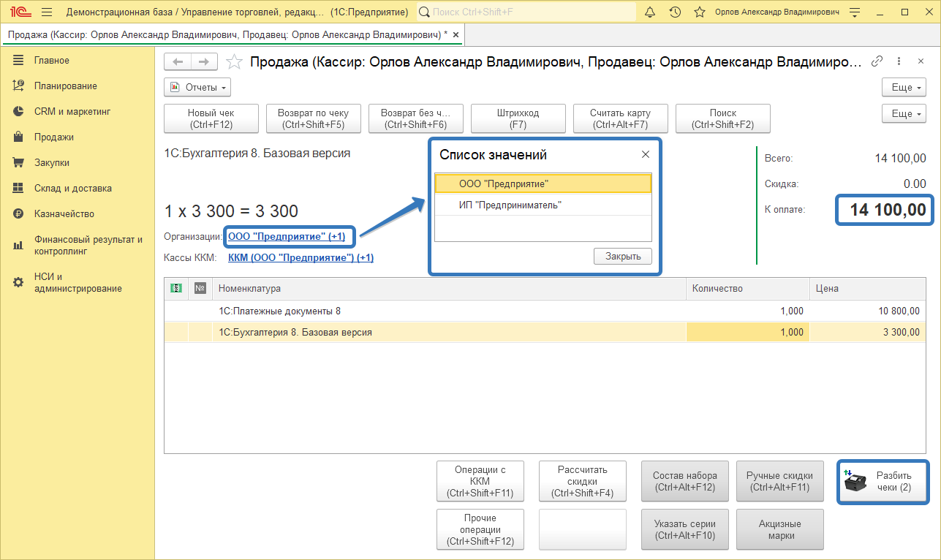Click Акцизные марки button
This screenshot has width=941, height=560.
pos(780,529)
